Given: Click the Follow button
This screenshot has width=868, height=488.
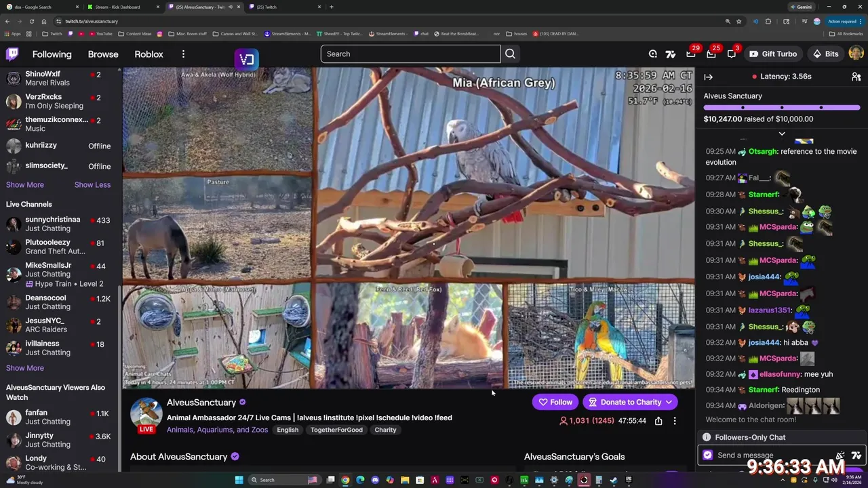Looking at the screenshot, I should (555, 402).
